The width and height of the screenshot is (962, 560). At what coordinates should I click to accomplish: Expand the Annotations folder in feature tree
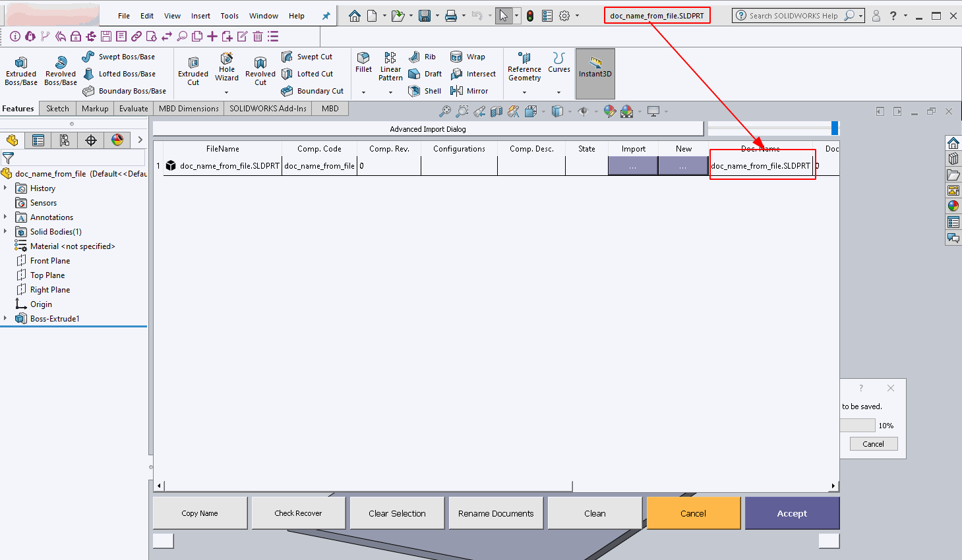tap(5, 217)
